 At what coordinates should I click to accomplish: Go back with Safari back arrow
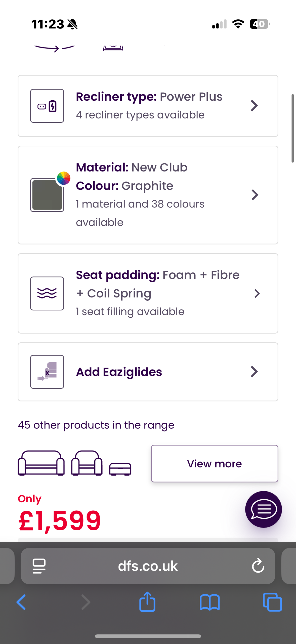(x=21, y=602)
